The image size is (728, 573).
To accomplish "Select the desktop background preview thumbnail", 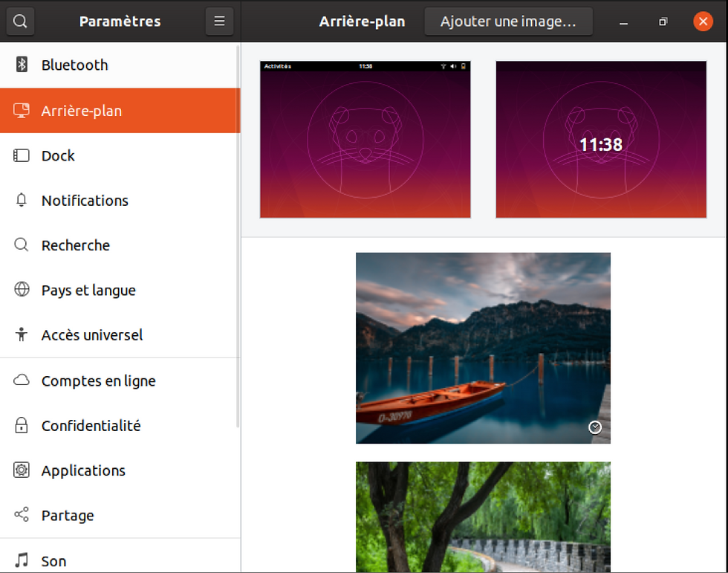I will click(x=365, y=139).
